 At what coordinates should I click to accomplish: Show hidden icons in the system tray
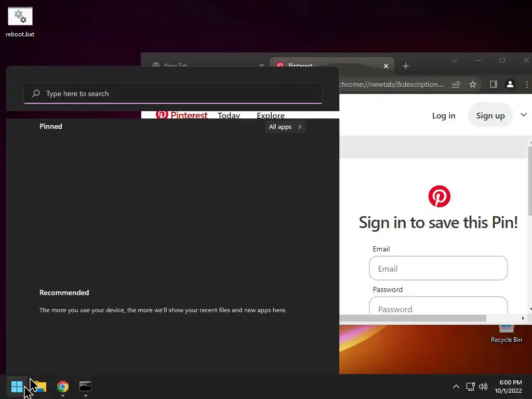(456, 387)
